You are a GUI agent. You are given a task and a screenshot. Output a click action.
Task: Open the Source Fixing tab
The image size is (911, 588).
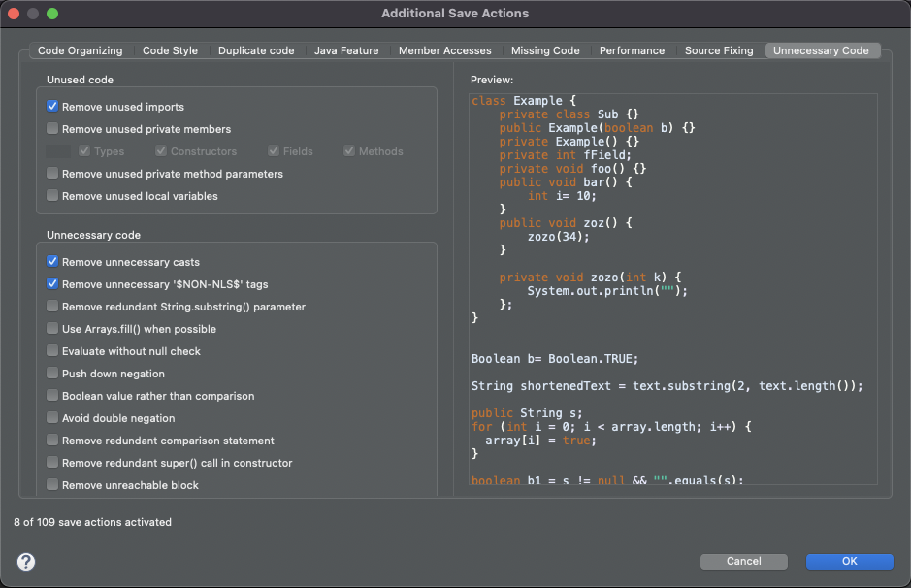719,50
